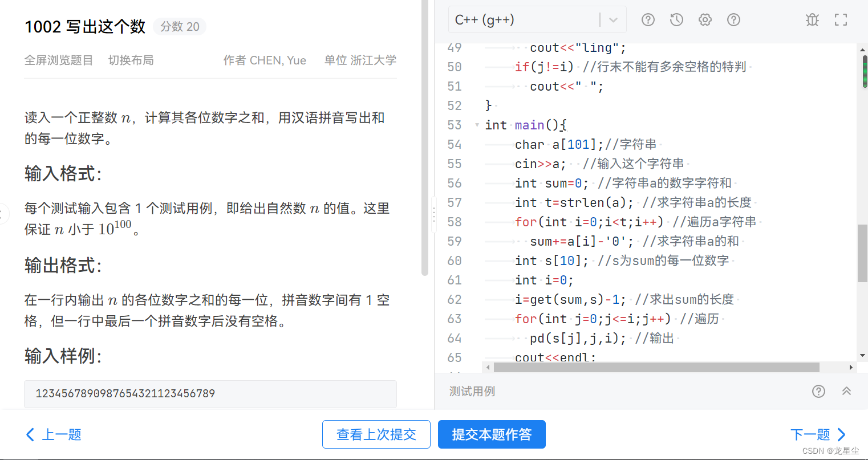The width and height of the screenshot is (868, 460).
Task: Open the C++ (g++) language dropdown
Action: pos(537,20)
